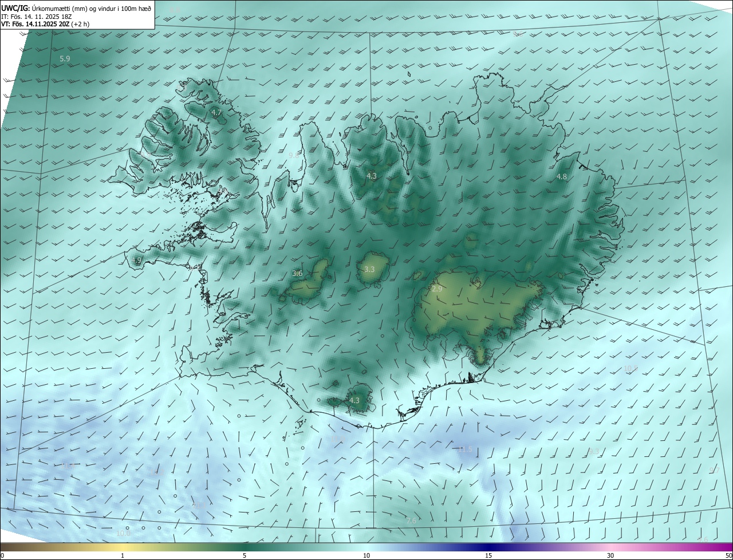Click the 9.8 value in the northern bay
The height and width of the screenshot is (560, 733).
click(294, 155)
